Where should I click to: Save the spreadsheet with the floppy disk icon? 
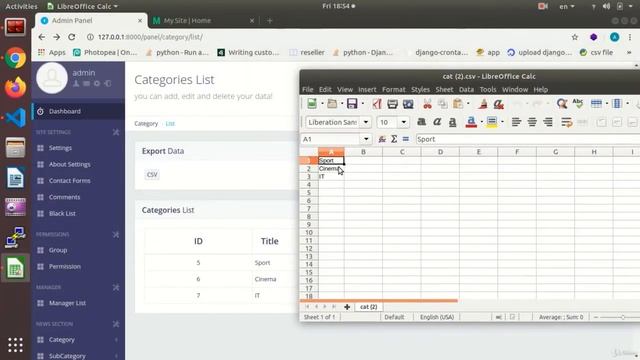tap(352, 104)
